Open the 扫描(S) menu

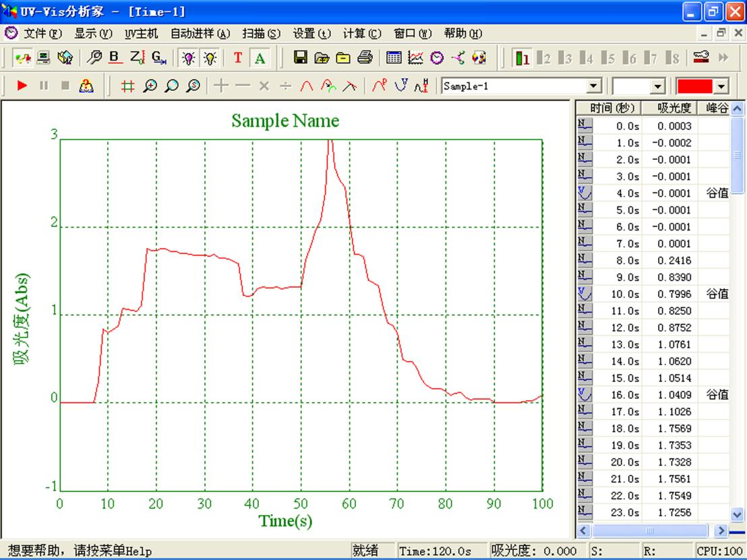(x=261, y=34)
